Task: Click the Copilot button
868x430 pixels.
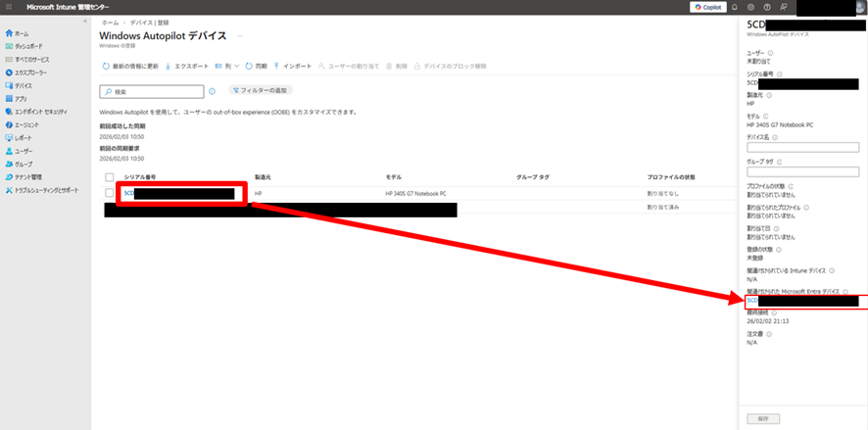Action: click(708, 7)
